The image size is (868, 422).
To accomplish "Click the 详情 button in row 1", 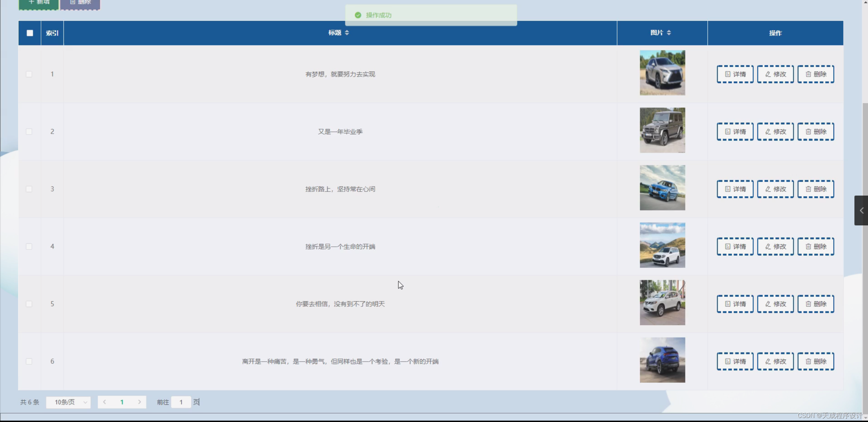I will click(x=735, y=74).
